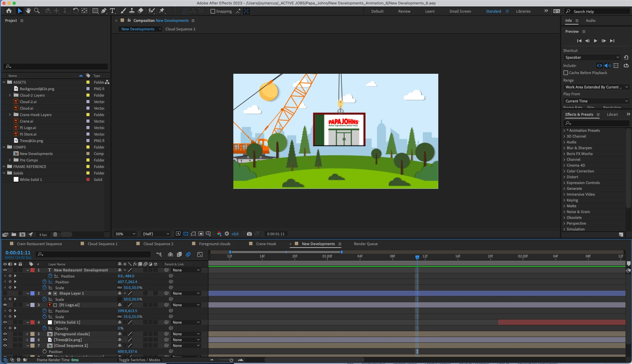Create a new composition from Project panel footer
Viewport: 632px width, 364px height.
[x=22, y=235]
